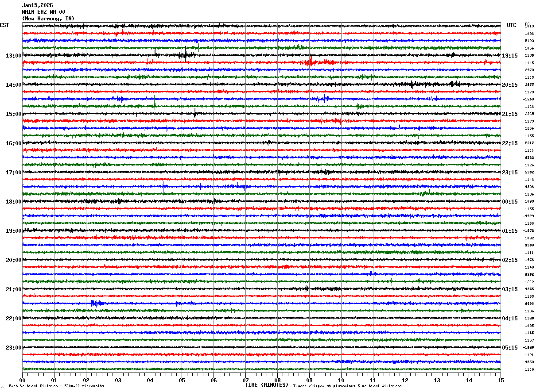Click the vertical division microvolts note
This screenshot has width=536, height=392.
click(x=56, y=386)
